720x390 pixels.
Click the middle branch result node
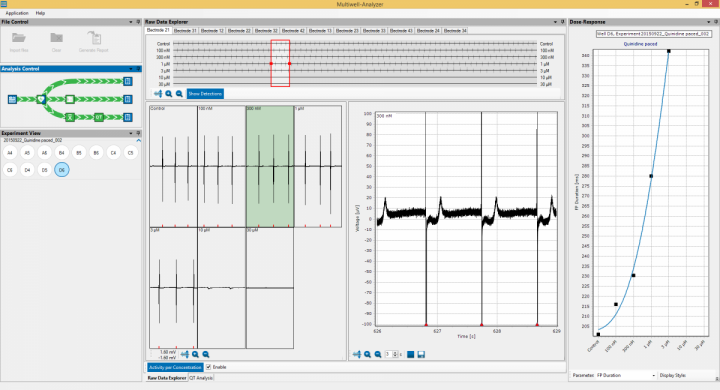click(128, 99)
